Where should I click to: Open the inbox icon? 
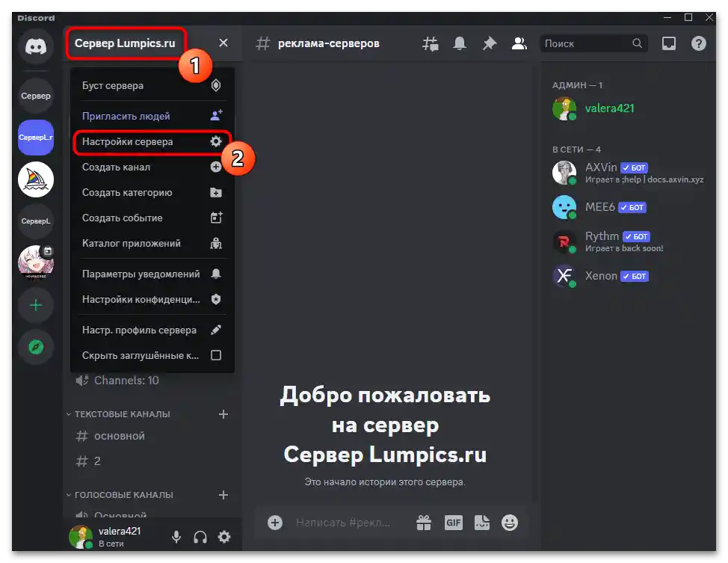[x=667, y=43]
